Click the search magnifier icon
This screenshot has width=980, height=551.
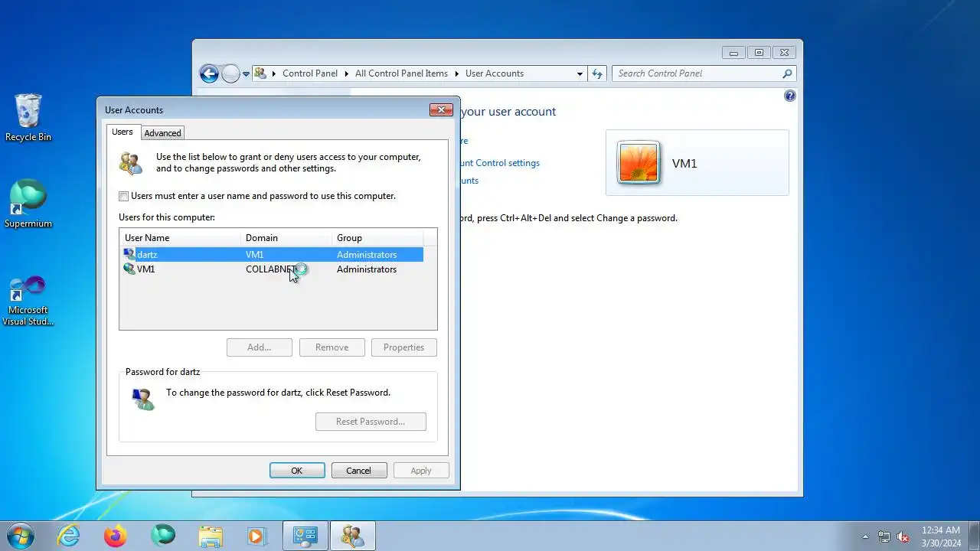tap(787, 73)
